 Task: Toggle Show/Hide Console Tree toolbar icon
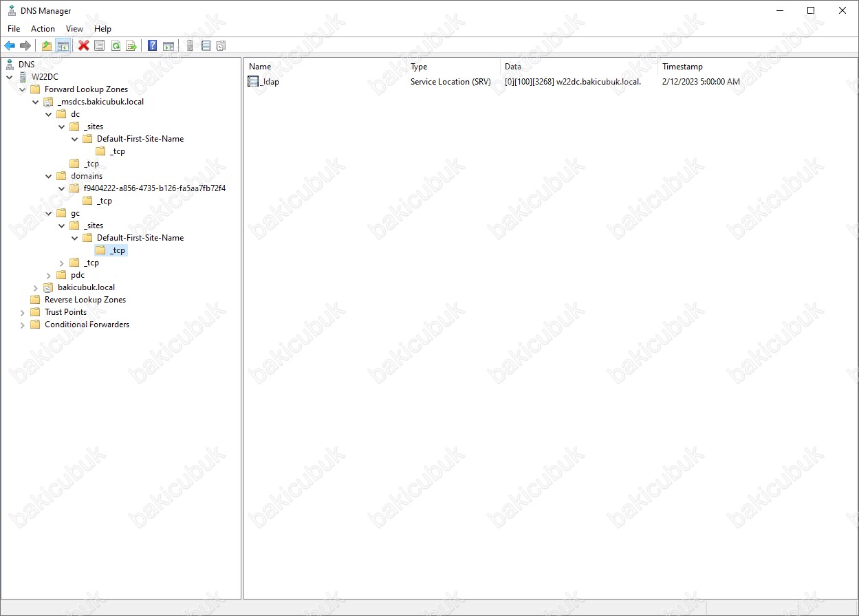[63, 46]
